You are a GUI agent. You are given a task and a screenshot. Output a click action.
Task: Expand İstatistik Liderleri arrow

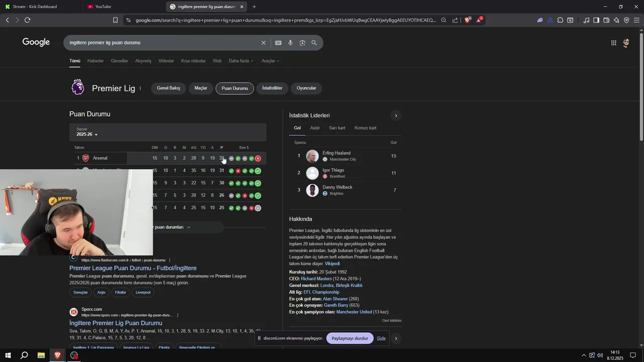(396, 116)
